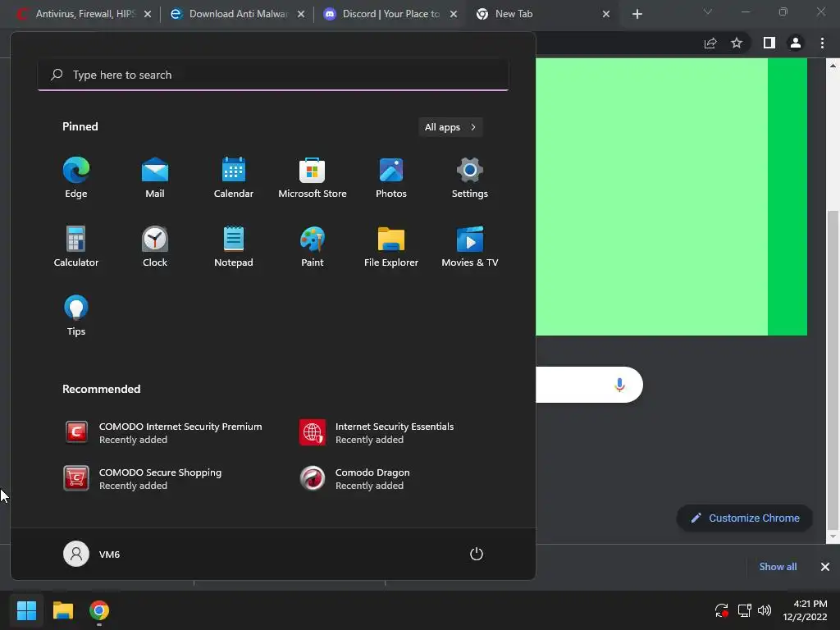Open the network tray icon
Viewport: 840px width, 630px height.
[744, 610]
